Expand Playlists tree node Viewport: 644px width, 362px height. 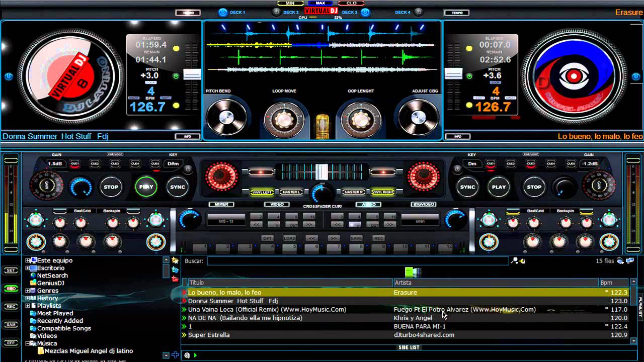point(28,306)
